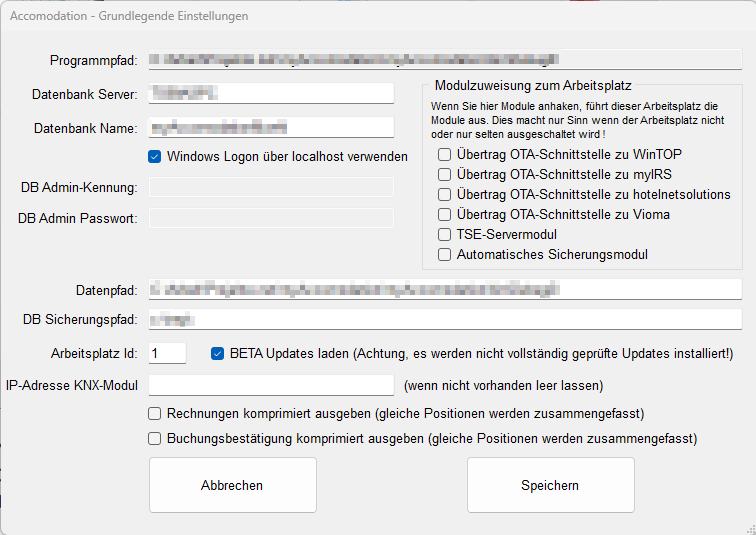Enable Übertrag OTA-Schnittstelle zu WinTOP

pos(444,155)
